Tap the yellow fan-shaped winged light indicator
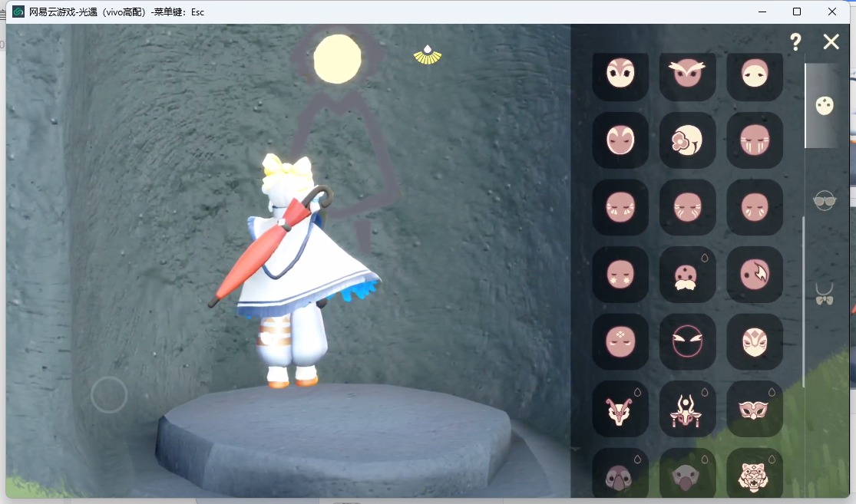Viewport: 856px width, 504px height. (428, 55)
